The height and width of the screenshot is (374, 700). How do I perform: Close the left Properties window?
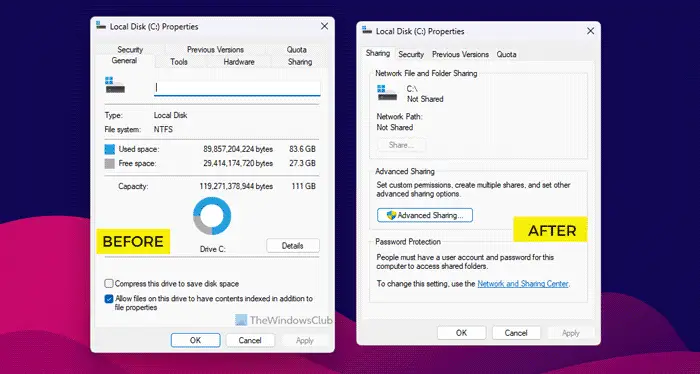point(325,26)
